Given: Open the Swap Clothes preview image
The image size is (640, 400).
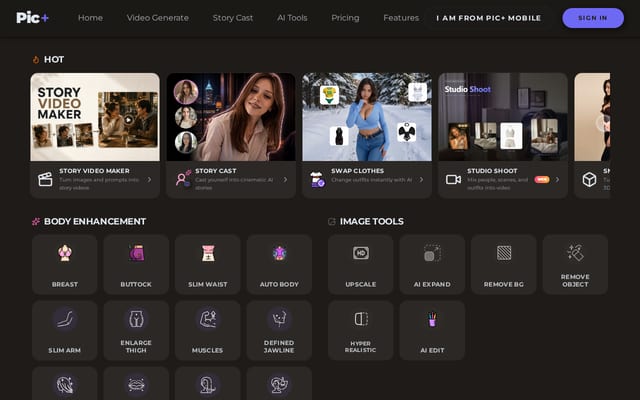Looking at the screenshot, I should 367,117.
